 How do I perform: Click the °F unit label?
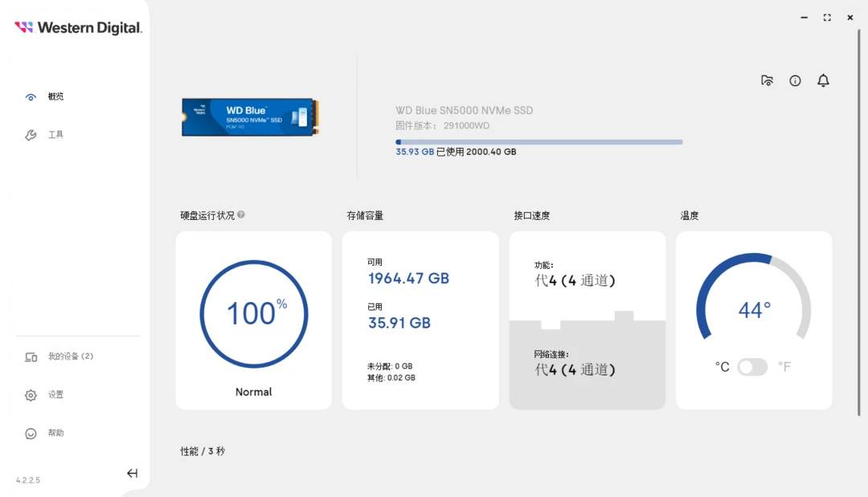click(x=784, y=367)
